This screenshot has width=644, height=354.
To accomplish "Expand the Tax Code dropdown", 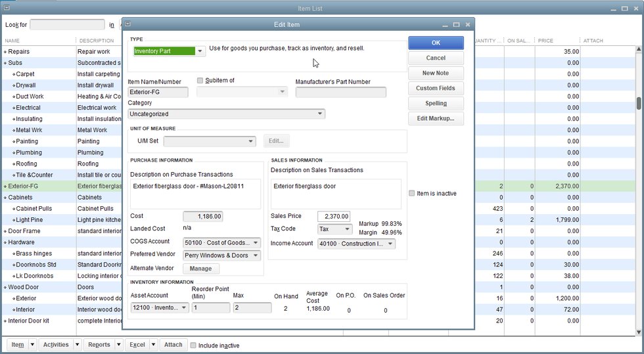I will (x=348, y=229).
